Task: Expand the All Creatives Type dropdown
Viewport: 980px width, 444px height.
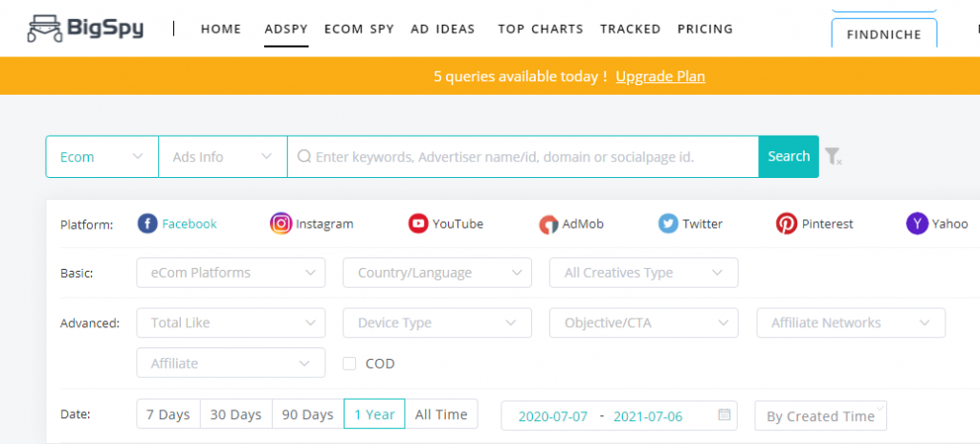Action: pos(643,273)
